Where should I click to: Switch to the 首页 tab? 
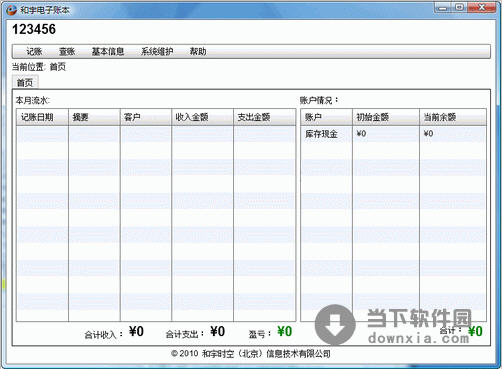point(25,82)
